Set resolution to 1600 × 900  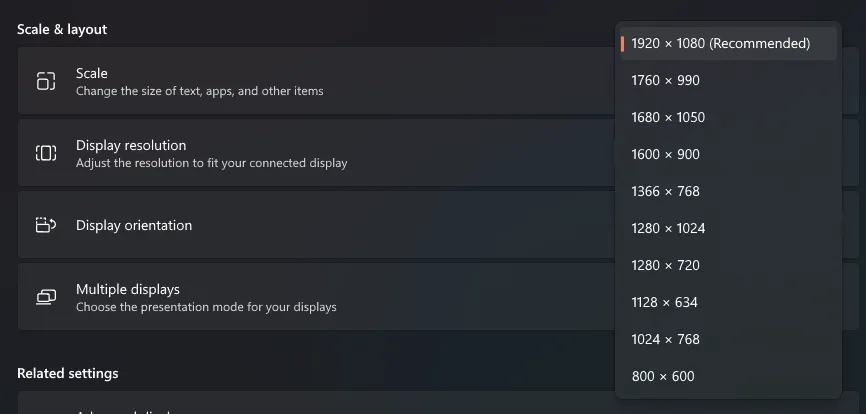click(x=665, y=154)
